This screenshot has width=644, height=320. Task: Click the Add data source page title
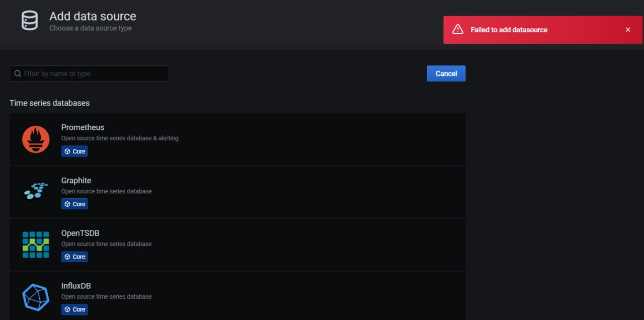tap(93, 16)
